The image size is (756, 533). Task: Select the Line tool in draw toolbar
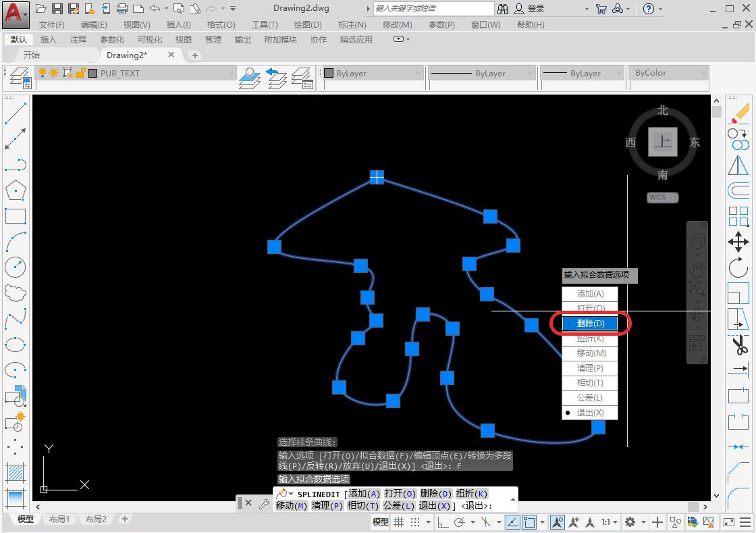[x=15, y=113]
